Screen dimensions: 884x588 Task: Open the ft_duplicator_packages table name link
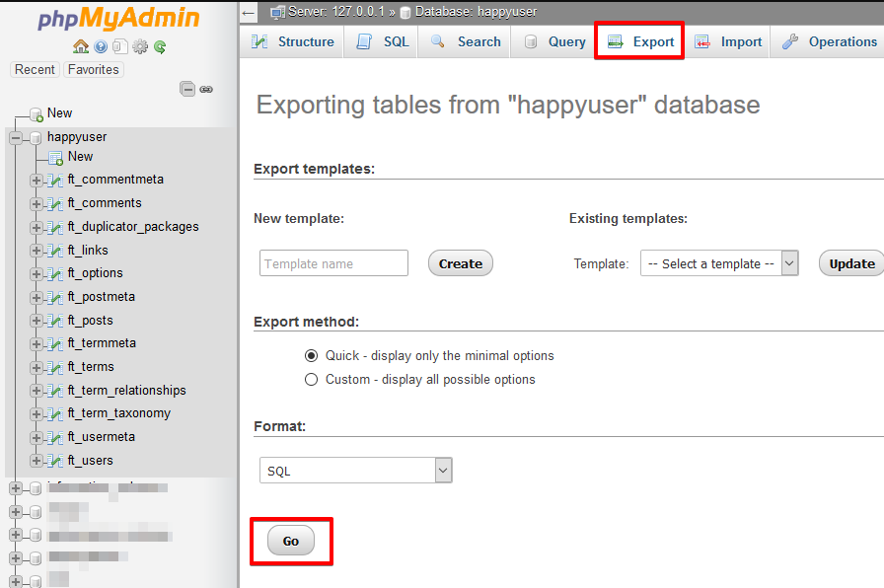(x=133, y=227)
